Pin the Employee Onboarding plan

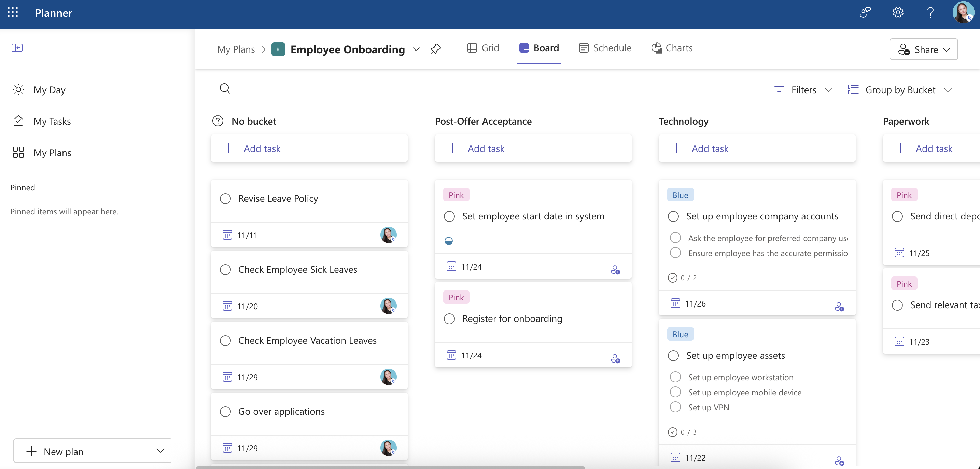[x=436, y=49]
